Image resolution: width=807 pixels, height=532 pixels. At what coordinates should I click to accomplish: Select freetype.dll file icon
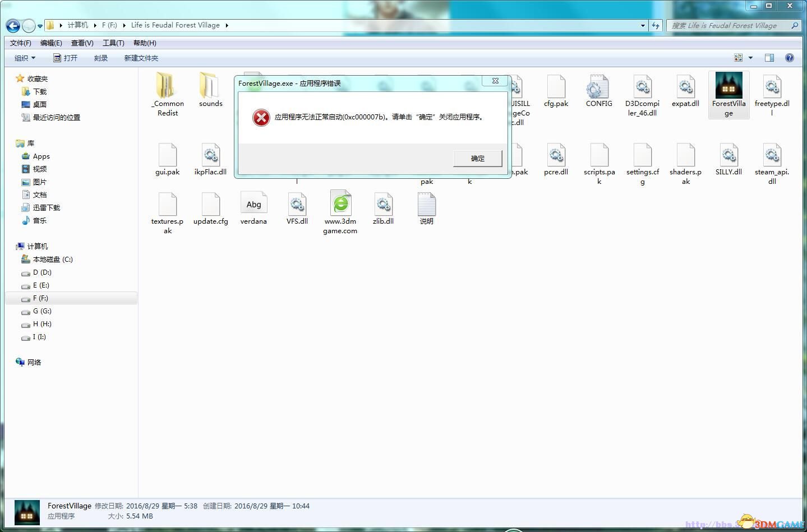point(772,87)
